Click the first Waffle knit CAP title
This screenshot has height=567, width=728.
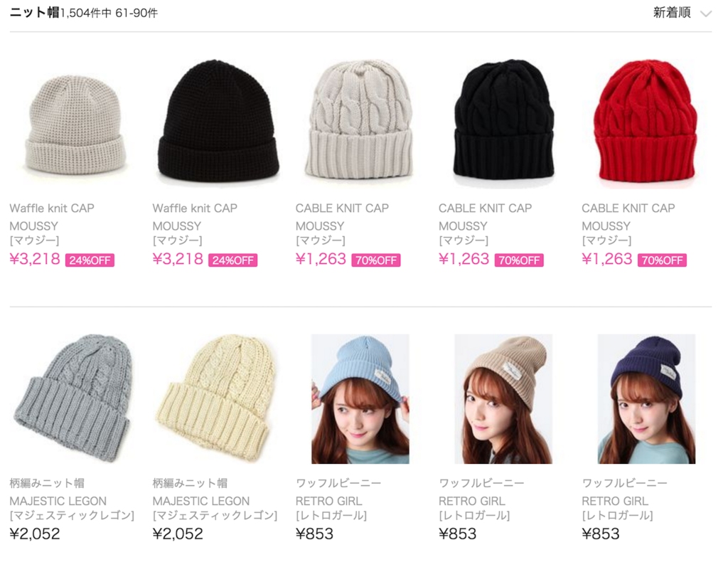click(x=52, y=208)
